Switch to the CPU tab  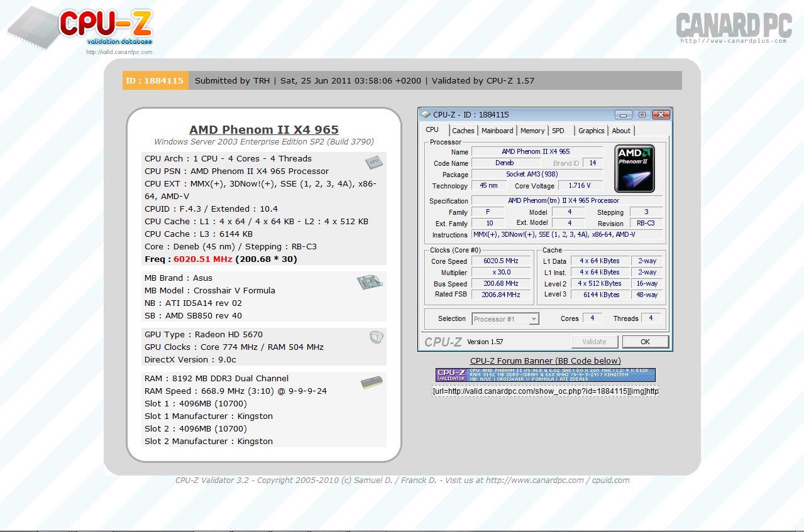pyautogui.click(x=432, y=129)
